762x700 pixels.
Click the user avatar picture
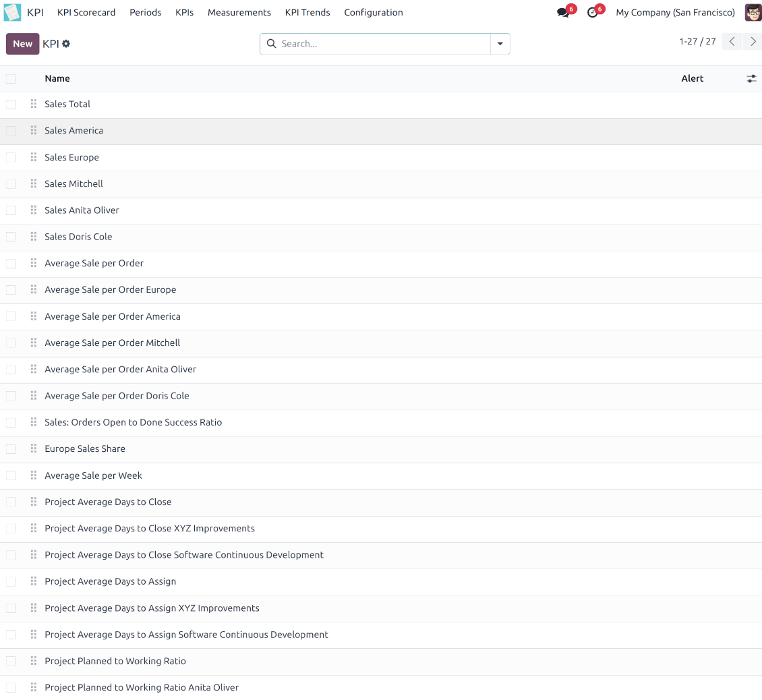point(753,12)
